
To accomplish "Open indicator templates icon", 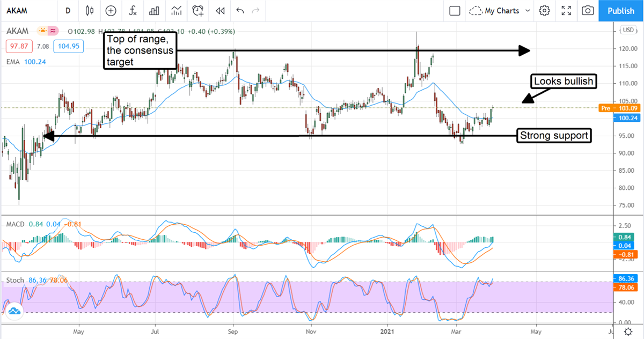I will [176, 11].
